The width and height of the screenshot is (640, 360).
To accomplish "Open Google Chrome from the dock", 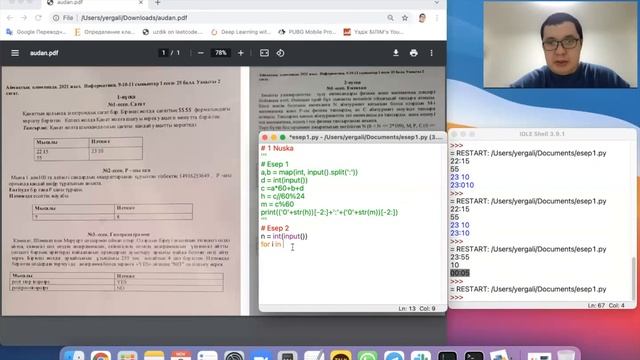I will coord(101,355).
